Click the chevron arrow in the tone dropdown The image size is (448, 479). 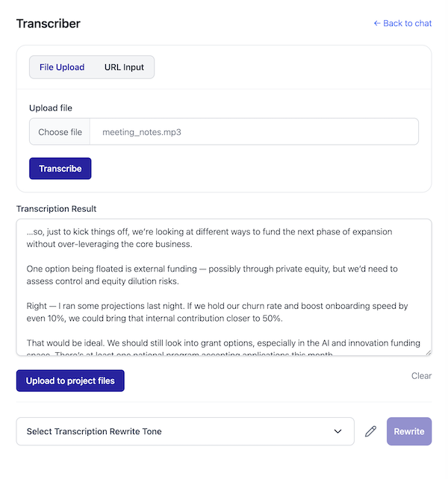tap(339, 431)
